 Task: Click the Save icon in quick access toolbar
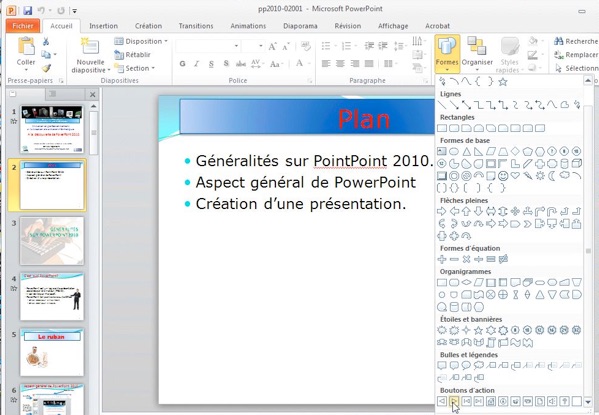tap(27, 11)
